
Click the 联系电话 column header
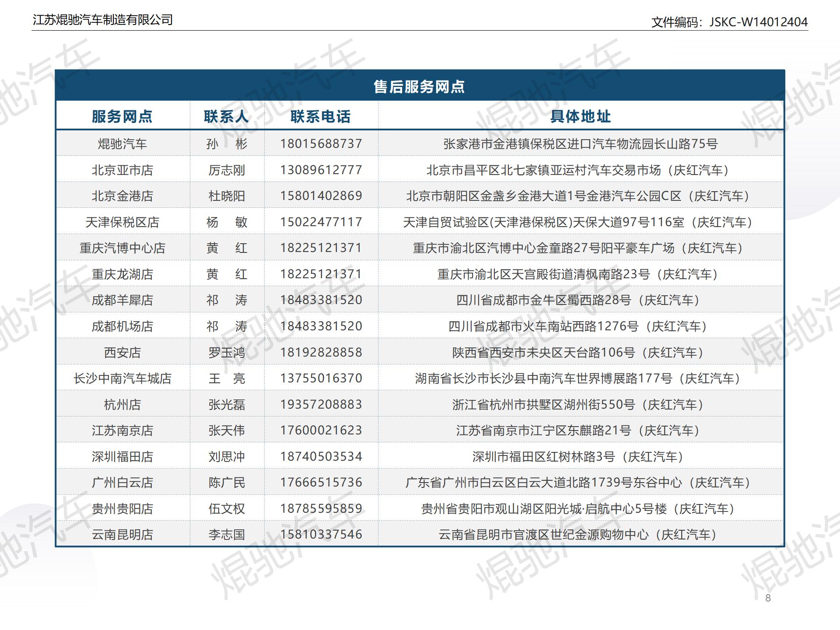[321, 116]
